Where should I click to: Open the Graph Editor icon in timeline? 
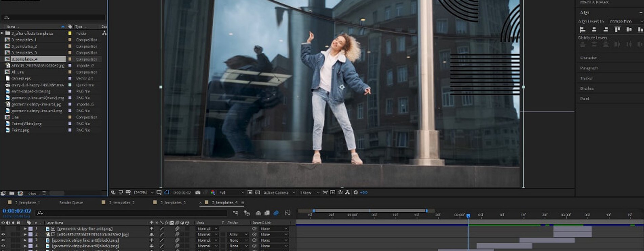tap(287, 213)
